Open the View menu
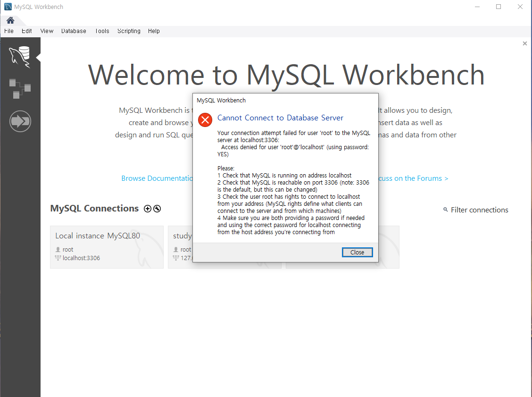Viewport: 532px width, 397px height. (x=47, y=31)
